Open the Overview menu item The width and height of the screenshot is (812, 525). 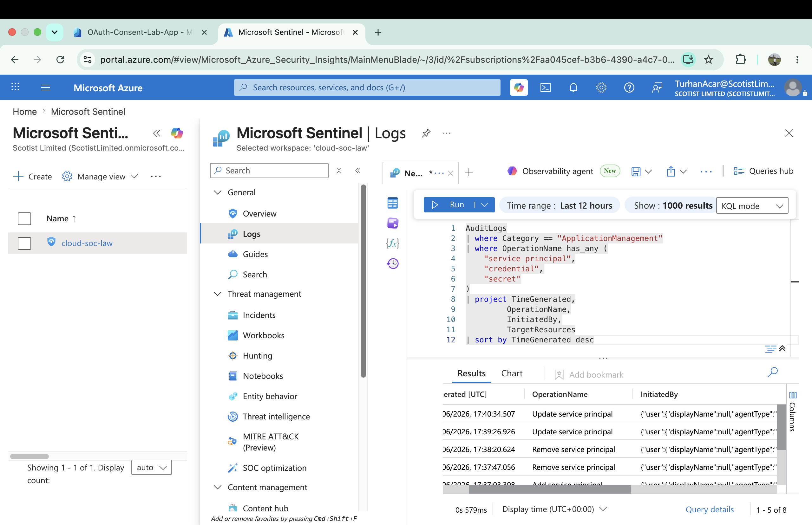click(x=259, y=214)
